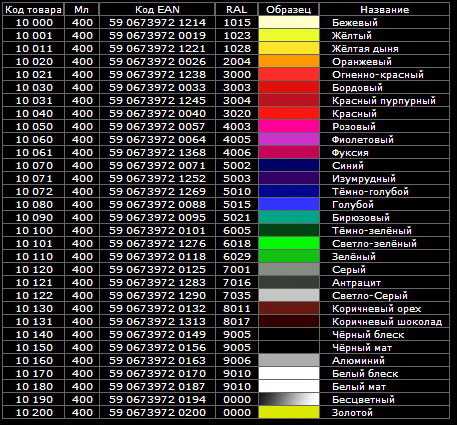Select the RAL column header
This screenshot has height=425, width=457.
237,10
